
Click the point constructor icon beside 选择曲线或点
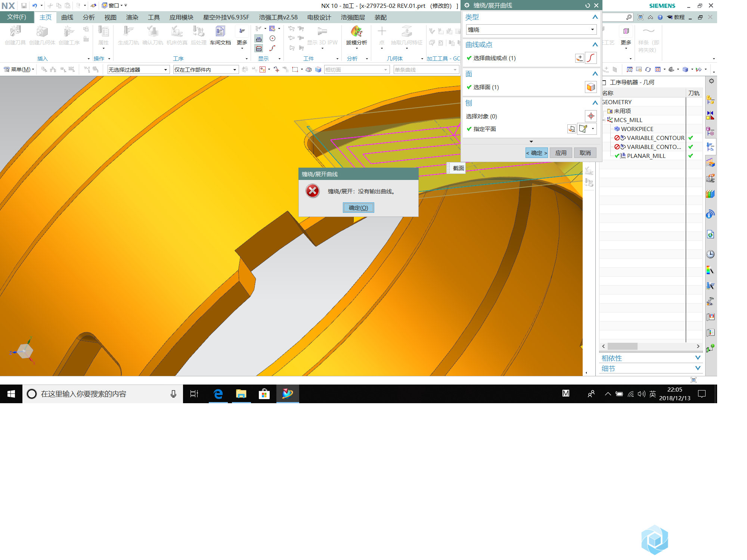coord(579,58)
